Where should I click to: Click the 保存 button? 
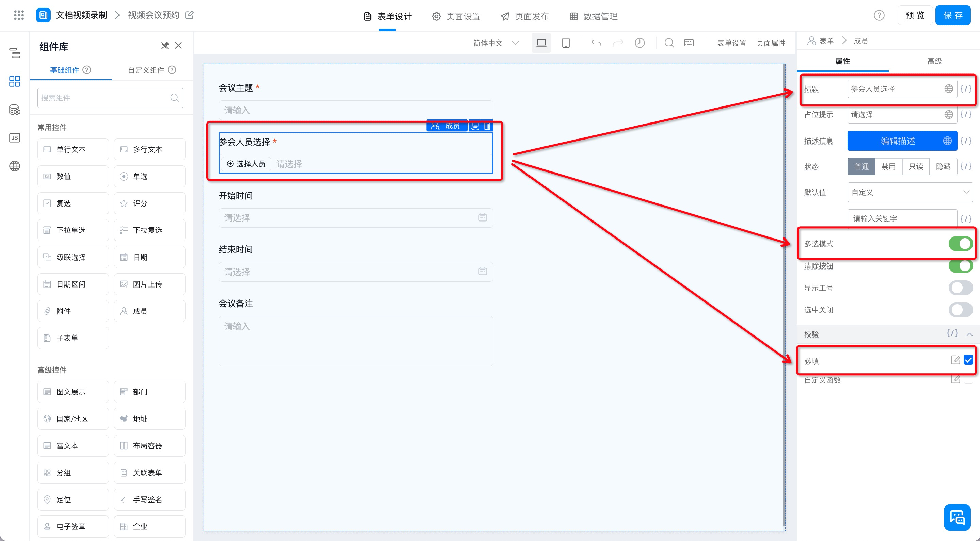[953, 16]
